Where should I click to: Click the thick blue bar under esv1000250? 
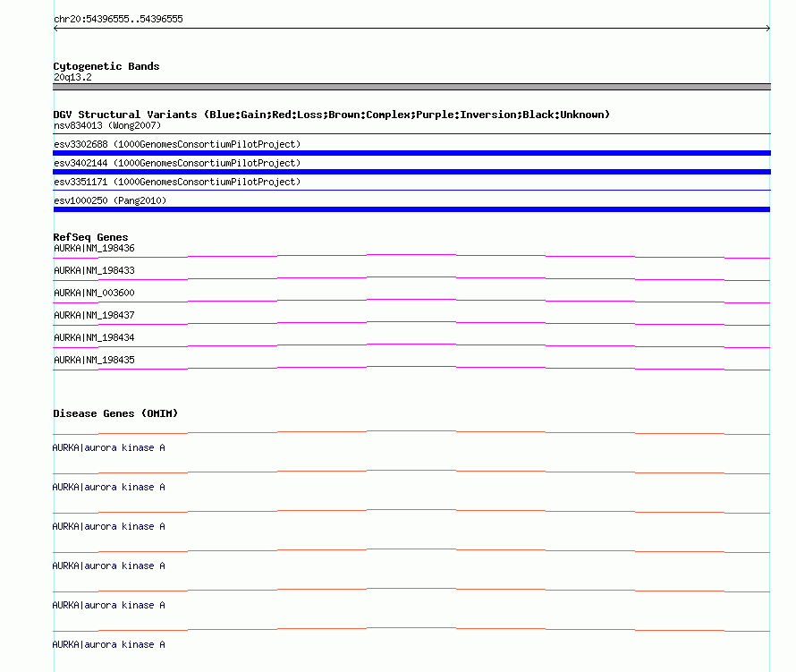(x=411, y=209)
